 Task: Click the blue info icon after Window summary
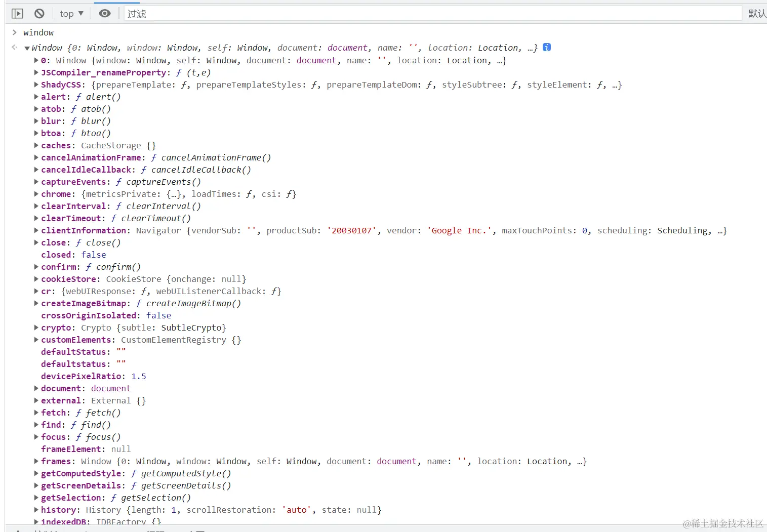pos(547,47)
